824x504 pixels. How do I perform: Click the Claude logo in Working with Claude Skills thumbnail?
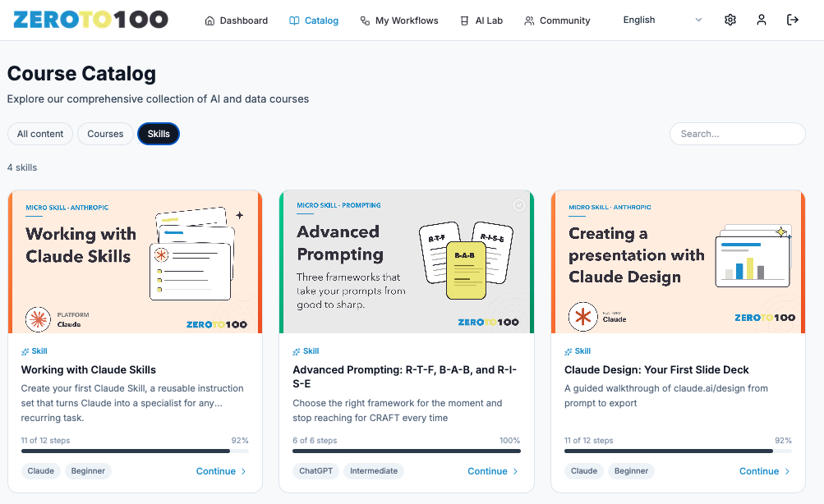click(x=38, y=319)
